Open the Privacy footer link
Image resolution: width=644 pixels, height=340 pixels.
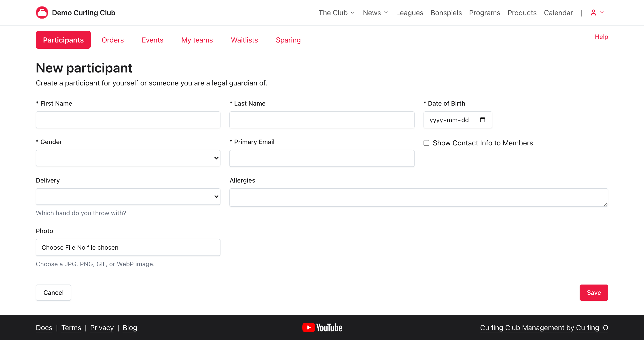102,327
